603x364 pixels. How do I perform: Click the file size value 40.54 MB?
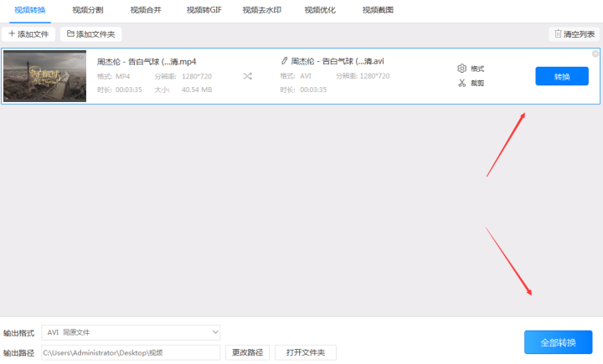(x=197, y=90)
